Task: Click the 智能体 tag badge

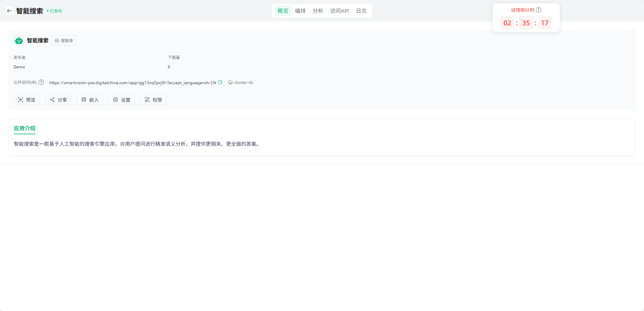Action: (64, 41)
